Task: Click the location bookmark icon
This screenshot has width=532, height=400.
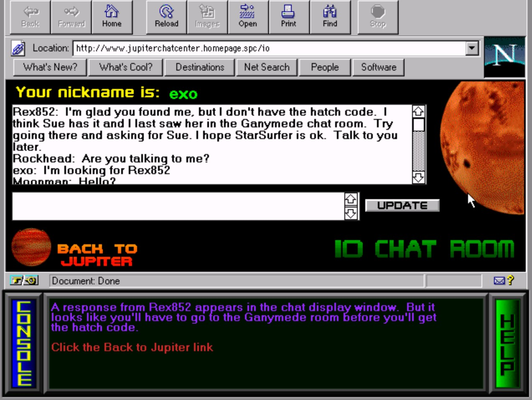Action: coord(18,48)
